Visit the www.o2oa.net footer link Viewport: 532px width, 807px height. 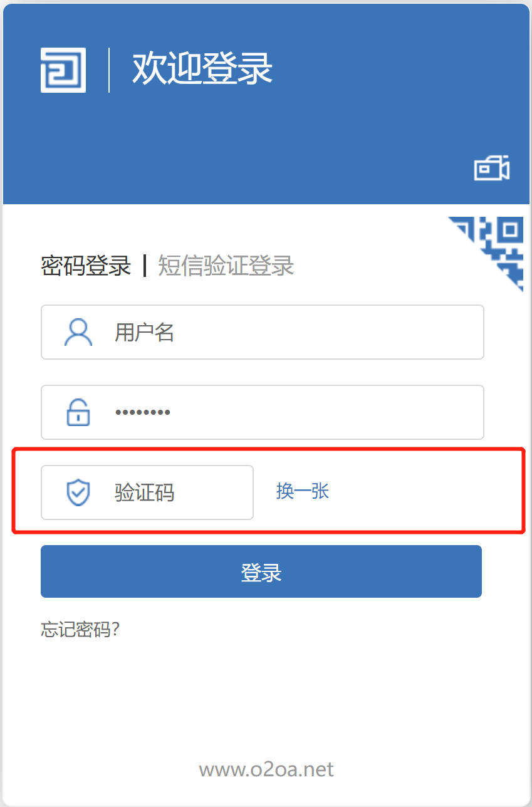coord(266,769)
